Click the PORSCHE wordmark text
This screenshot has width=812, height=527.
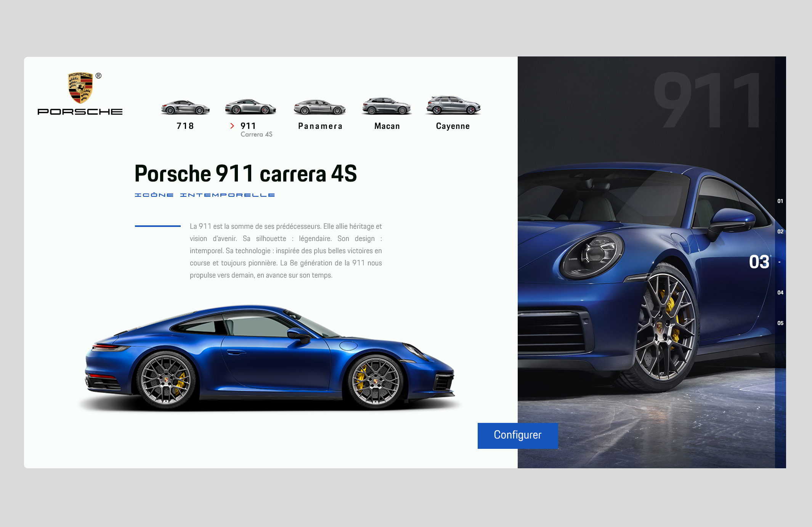[x=80, y=112]
